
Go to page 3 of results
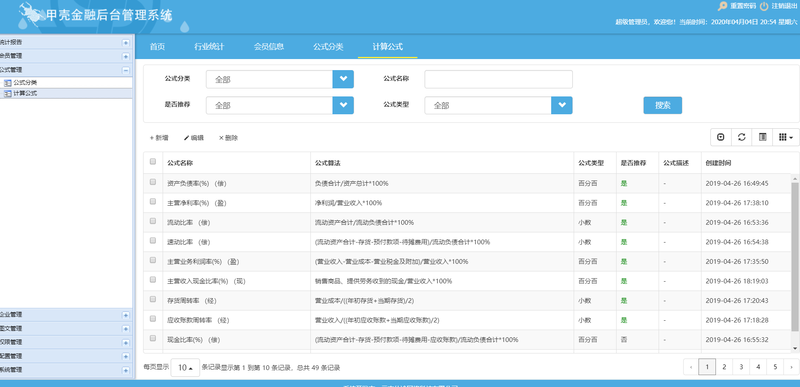741,367
